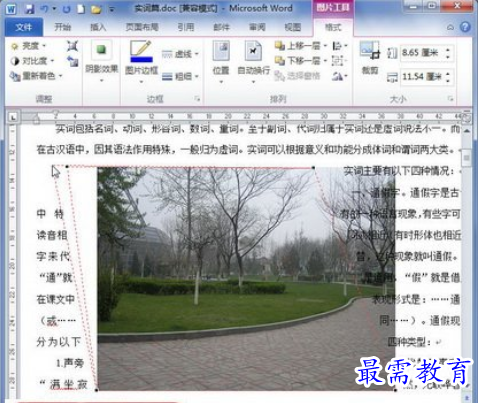Open 大小 group dialog launcher
The width and height of the screenshot is (479, 403).
coord(450,98)
